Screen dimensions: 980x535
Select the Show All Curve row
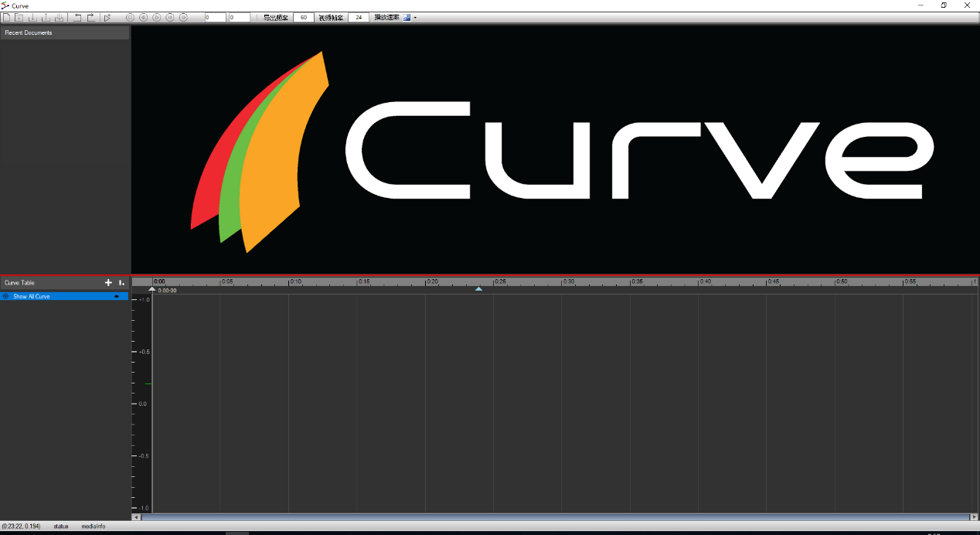(x=65, y=296)
